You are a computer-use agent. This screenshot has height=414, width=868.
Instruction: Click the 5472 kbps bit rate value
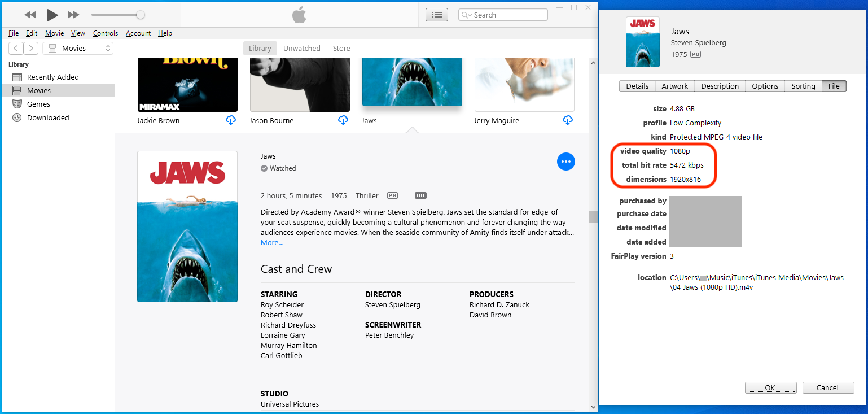click(687, 165)
